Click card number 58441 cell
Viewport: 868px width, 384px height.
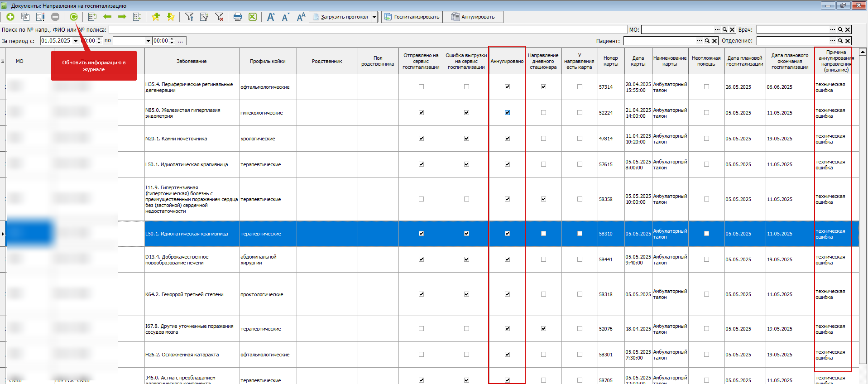[611, 259]
